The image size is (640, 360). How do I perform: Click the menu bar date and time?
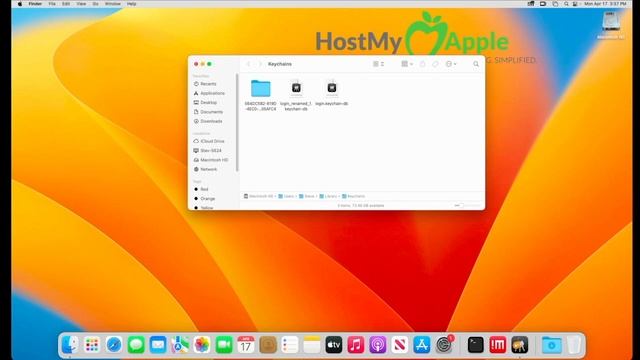coord(605,4)
